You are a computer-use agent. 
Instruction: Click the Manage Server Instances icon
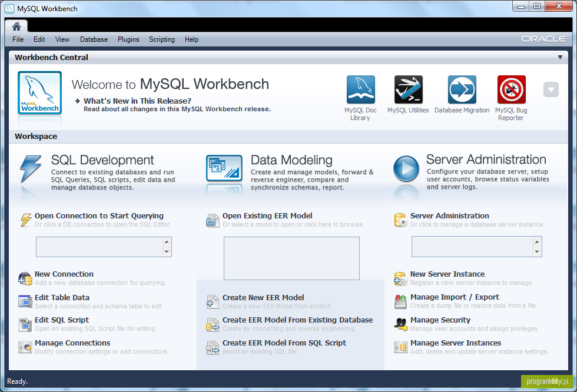[400, 347]
